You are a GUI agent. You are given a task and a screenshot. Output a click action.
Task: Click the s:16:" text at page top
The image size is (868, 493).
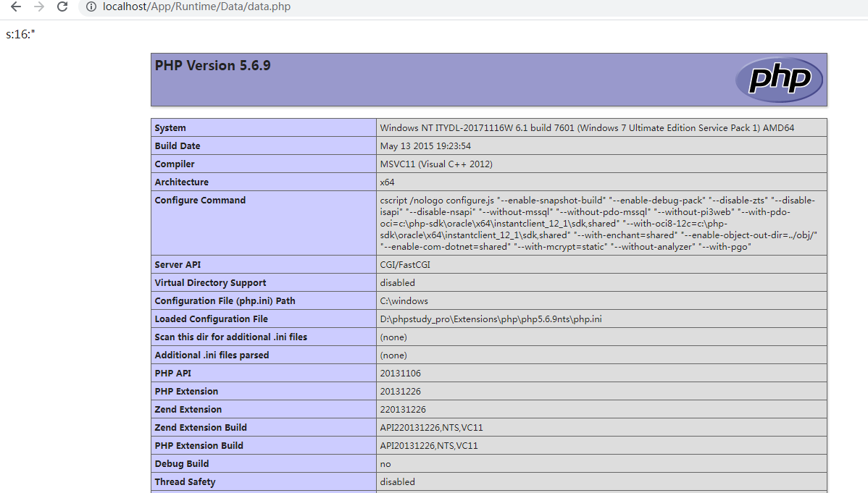click(20, 34)
